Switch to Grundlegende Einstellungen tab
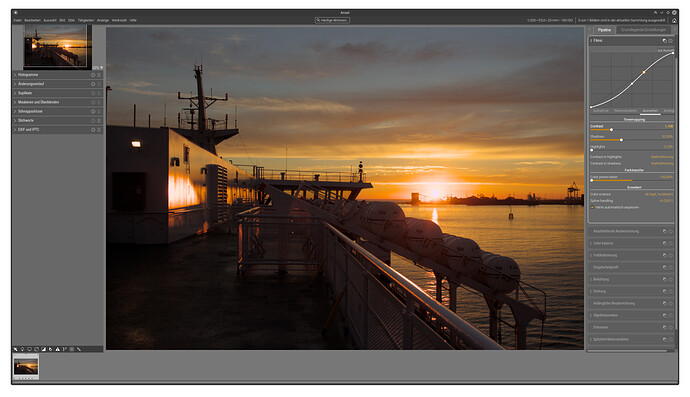690x397 pixels. (x=643, y=30)
